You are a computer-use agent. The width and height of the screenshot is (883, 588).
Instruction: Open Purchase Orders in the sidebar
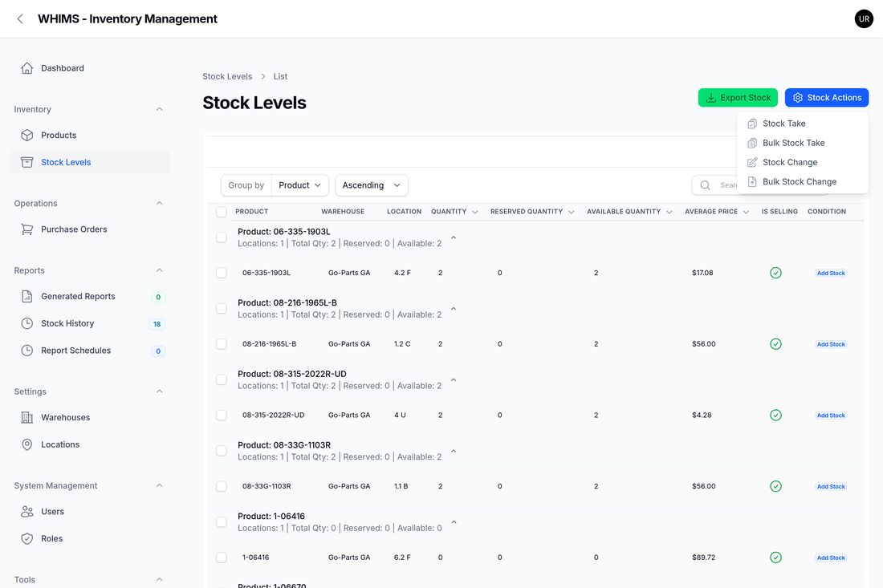pyautogui.click(x=90, y=229)
